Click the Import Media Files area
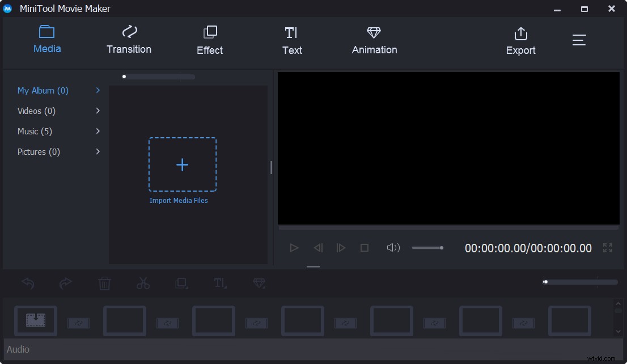 click(182, 164)
